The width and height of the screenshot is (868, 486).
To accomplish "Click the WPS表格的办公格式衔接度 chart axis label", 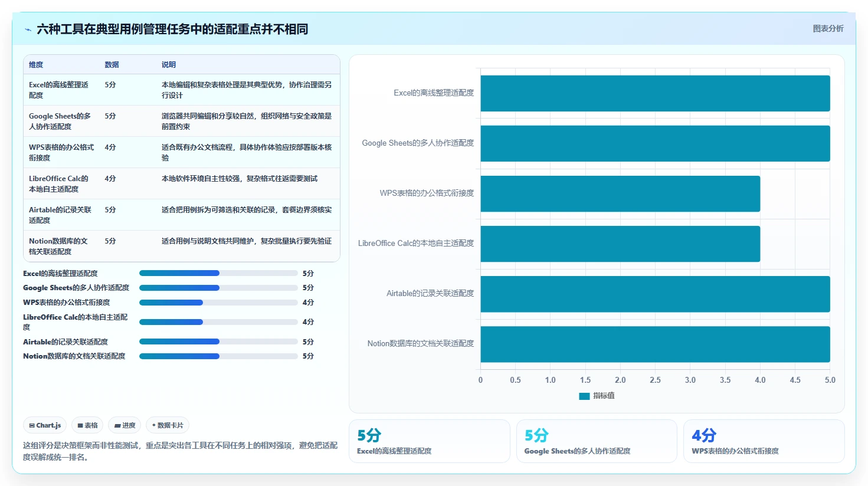I will (427, 193).
